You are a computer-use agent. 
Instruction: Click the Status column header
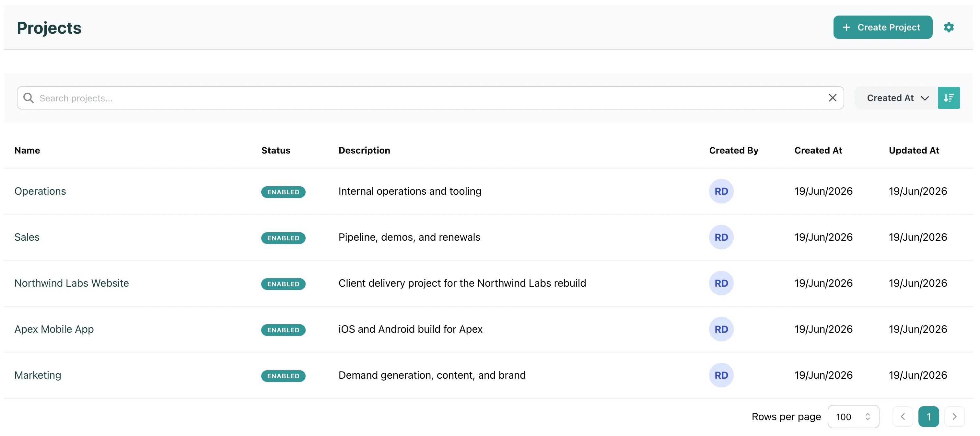pos(275,151)
